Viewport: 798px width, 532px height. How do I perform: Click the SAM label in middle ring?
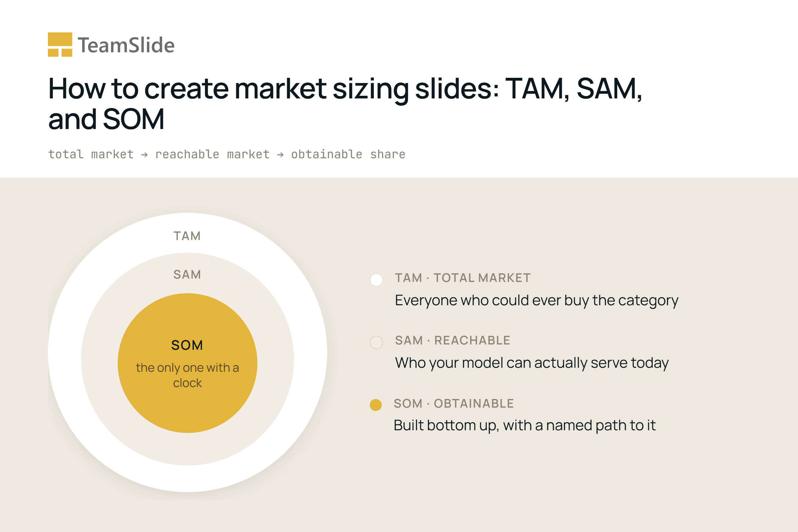coord(187,275)
